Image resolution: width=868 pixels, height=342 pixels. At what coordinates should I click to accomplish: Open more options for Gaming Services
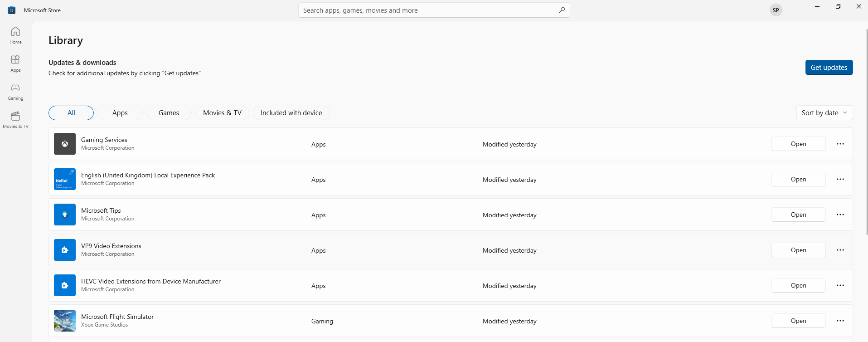tap(840, 144)
